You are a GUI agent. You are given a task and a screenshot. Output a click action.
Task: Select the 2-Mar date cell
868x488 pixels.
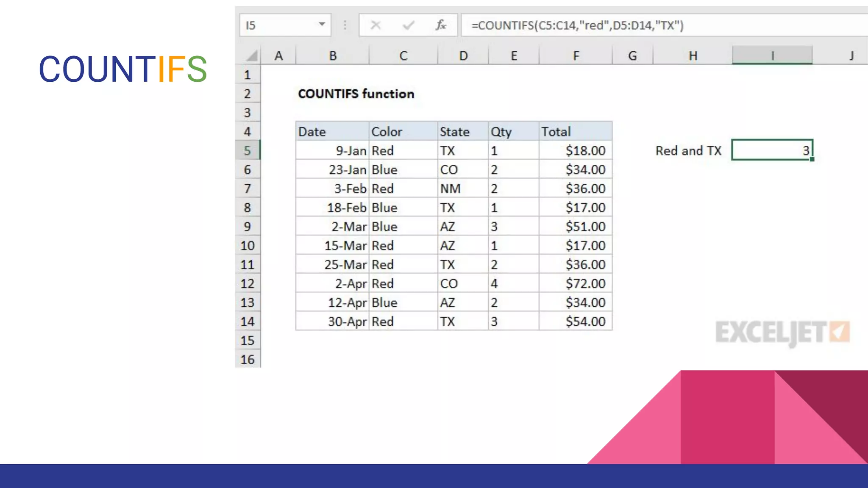click(x=332, y=226)
